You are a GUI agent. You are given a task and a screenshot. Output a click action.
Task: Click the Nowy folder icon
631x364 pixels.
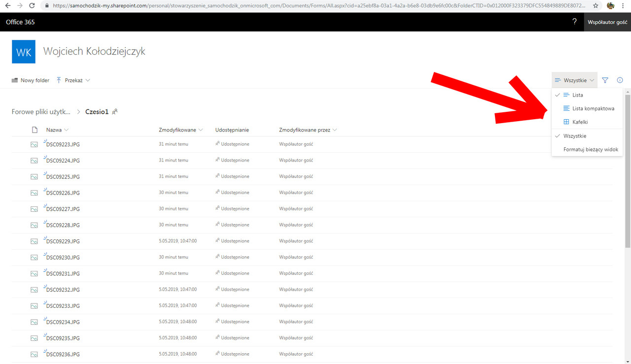[x=14, y=80]
